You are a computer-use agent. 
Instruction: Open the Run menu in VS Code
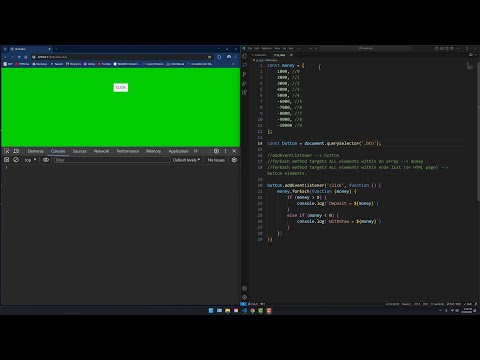(x=291, y=48)
